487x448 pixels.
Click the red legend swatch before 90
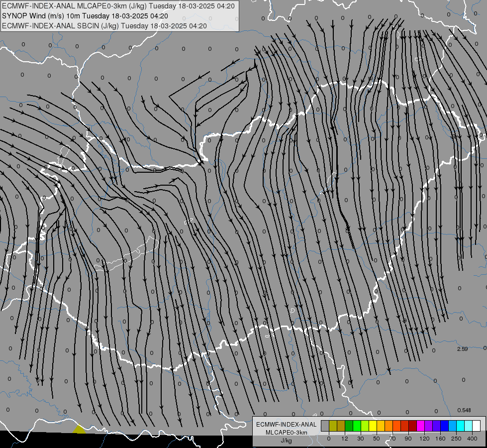point(405,426)
